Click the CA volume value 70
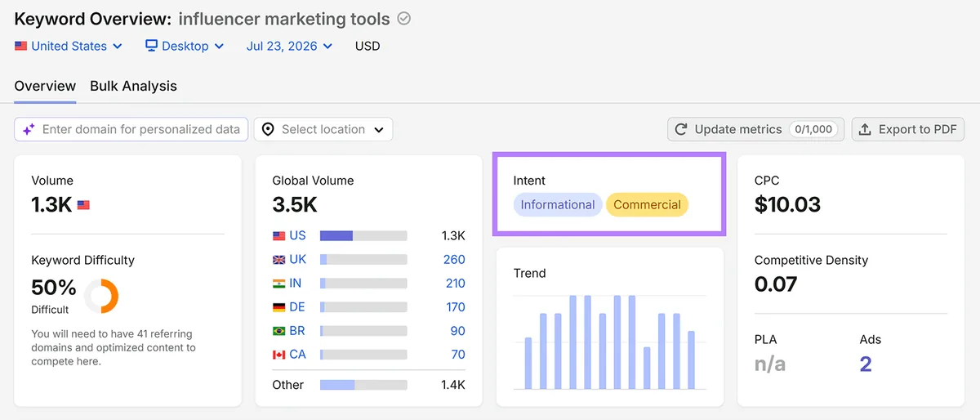Image resolution: width=980 pixels, height=420 pixels. click(458, 355)
